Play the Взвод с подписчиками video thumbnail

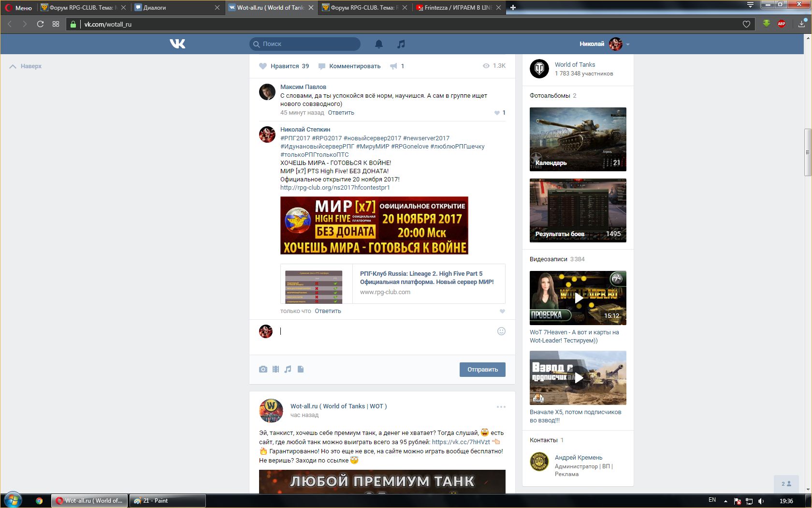point(578,378)
